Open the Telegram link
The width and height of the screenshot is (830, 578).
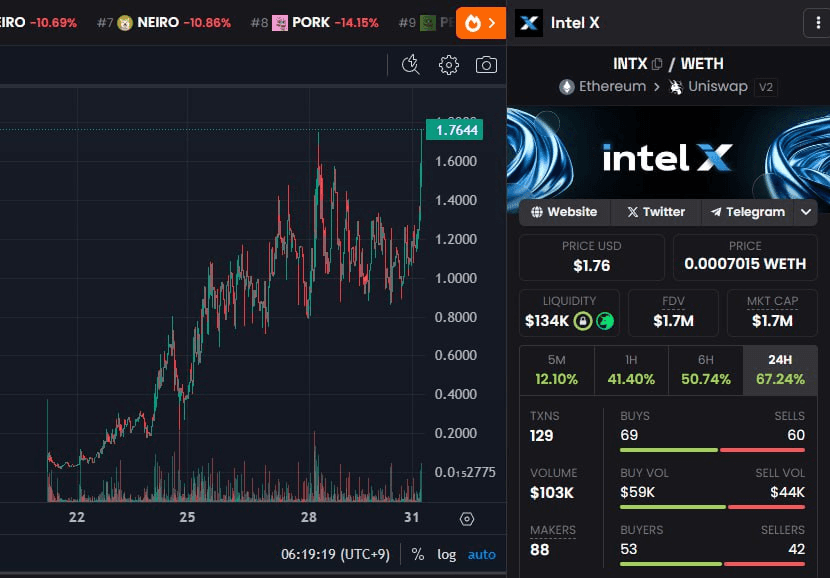point(748,212)
